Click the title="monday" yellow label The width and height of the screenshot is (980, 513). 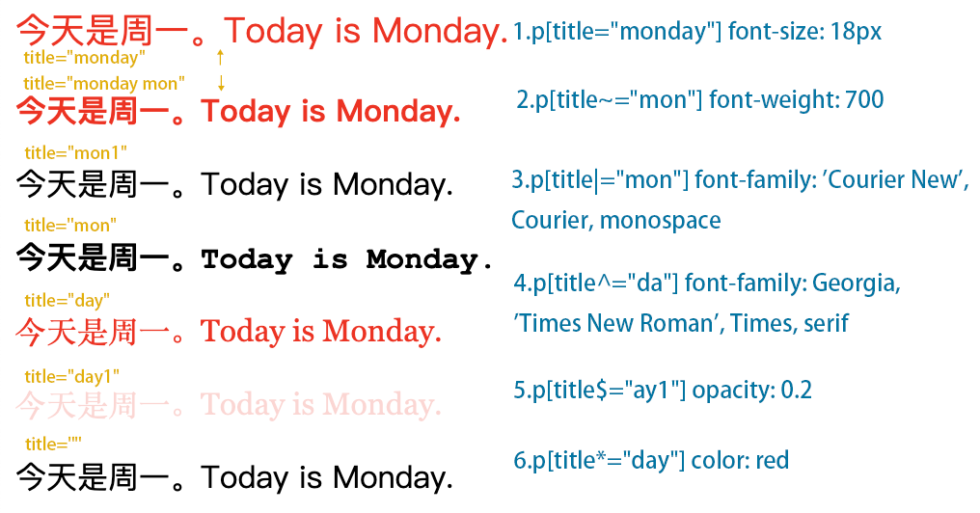click(x=84, y=58)
